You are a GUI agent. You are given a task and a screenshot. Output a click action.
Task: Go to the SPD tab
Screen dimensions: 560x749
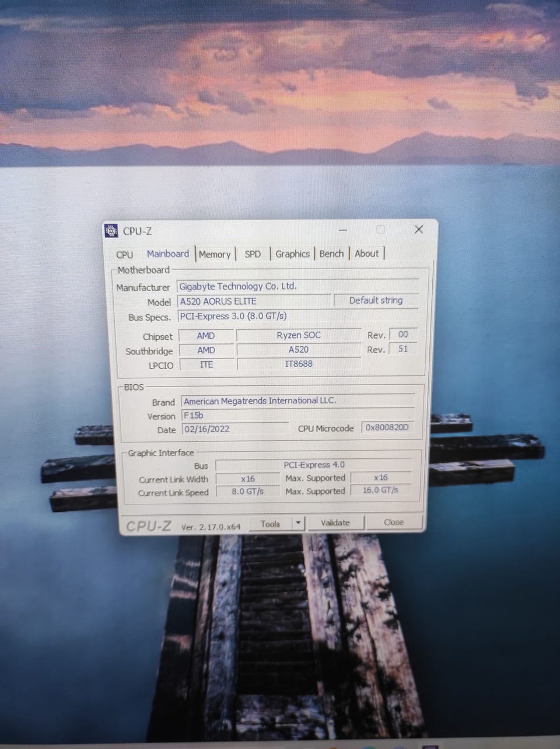[253, 254]
